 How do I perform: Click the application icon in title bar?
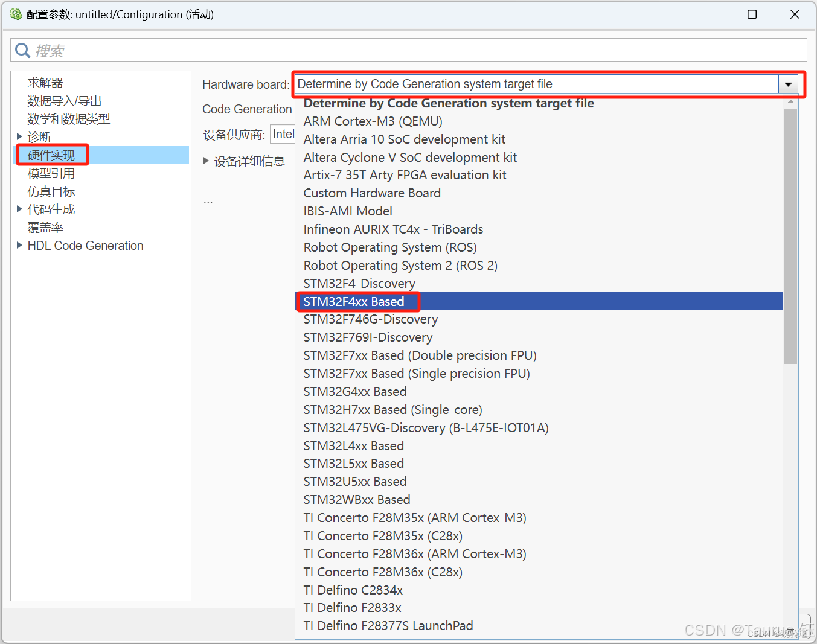pyautogui.click(x=14, y=13)
